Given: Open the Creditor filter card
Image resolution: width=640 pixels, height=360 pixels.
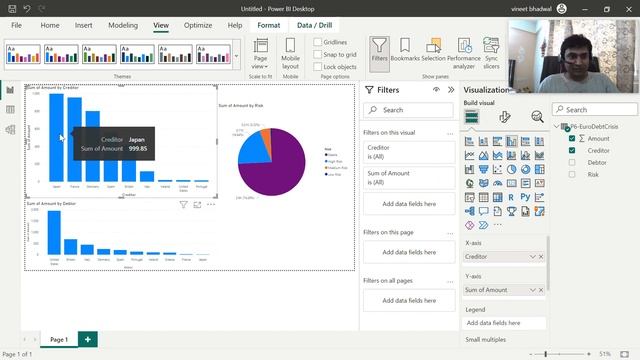Looking at the screenshot, I should coord(409,152).
